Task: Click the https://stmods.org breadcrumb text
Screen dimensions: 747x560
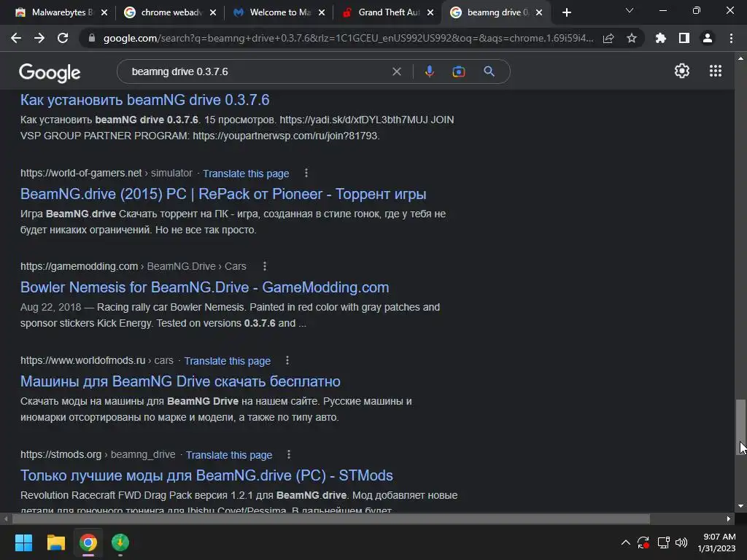Action: click(61, 455)
